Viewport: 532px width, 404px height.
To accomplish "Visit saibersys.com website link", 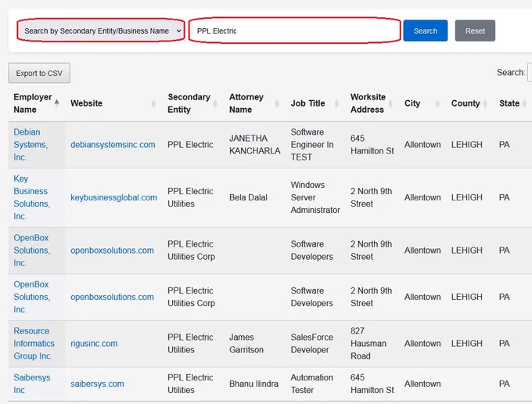I will [x=97, y=384].
